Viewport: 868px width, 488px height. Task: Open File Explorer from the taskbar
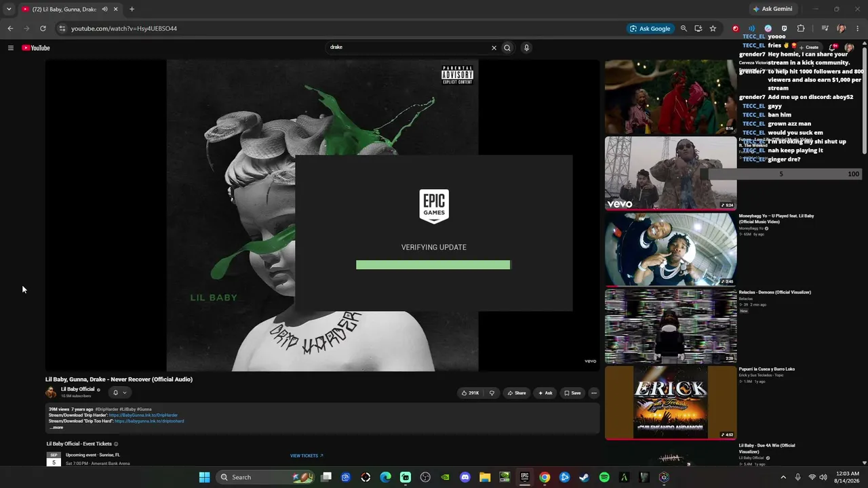pyautogui.click(x=485, y=477)
